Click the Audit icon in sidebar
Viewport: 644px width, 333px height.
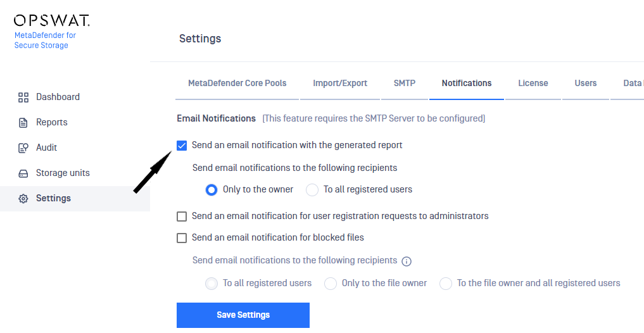tap(23, 148)
